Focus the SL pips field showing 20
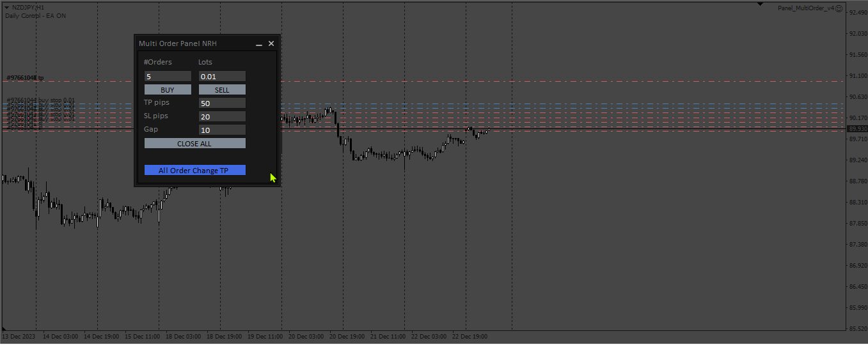The width and height of the screenshot is (868, 345). coord(222,116)
